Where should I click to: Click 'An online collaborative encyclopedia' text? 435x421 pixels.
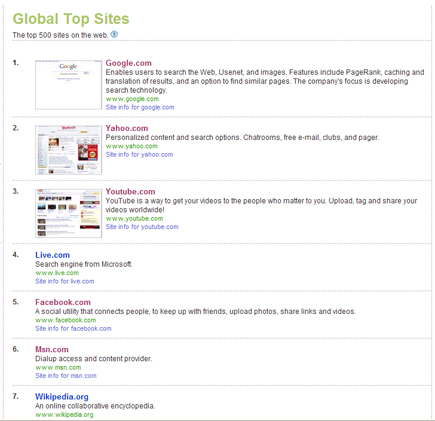pos(95,406)
